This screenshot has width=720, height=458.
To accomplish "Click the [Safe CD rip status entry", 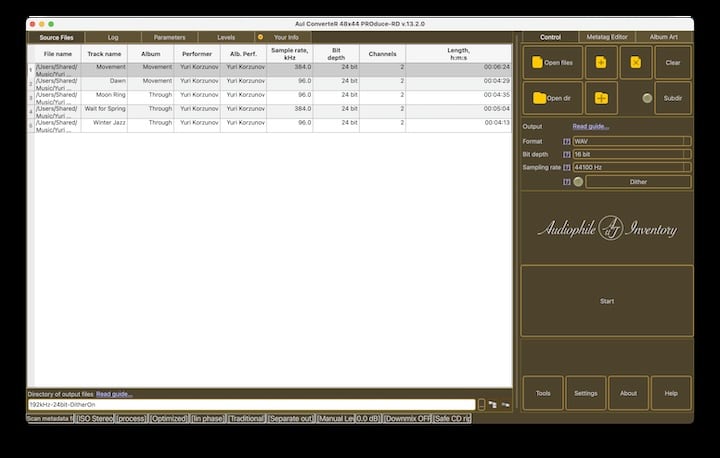I will [x=452, y=418].
